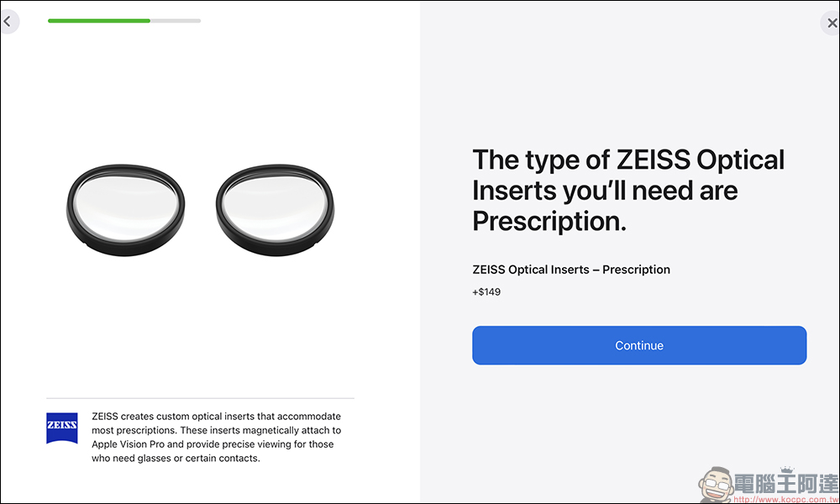Close the optical inserts dialog
Screen dimensions: 840x504
[832, 23]
